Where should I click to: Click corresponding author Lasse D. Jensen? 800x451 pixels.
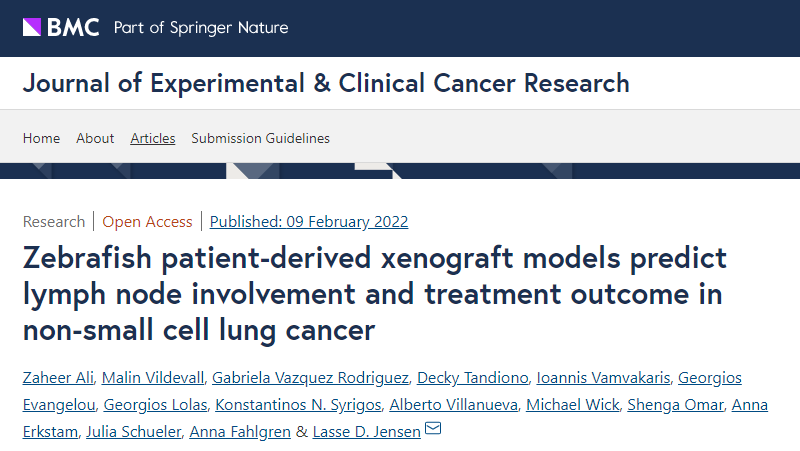(x=365, y=431)
